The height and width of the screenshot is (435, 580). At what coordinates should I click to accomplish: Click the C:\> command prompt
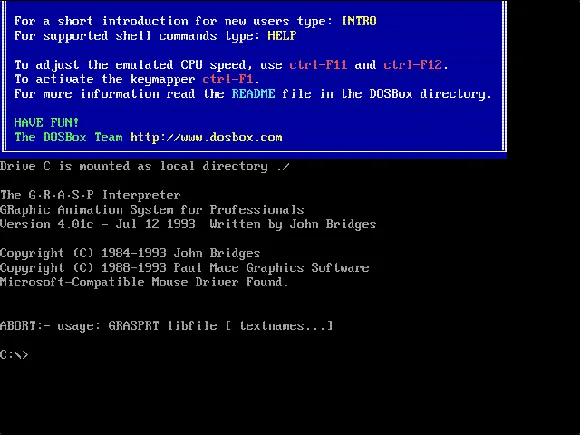[14, 355]
